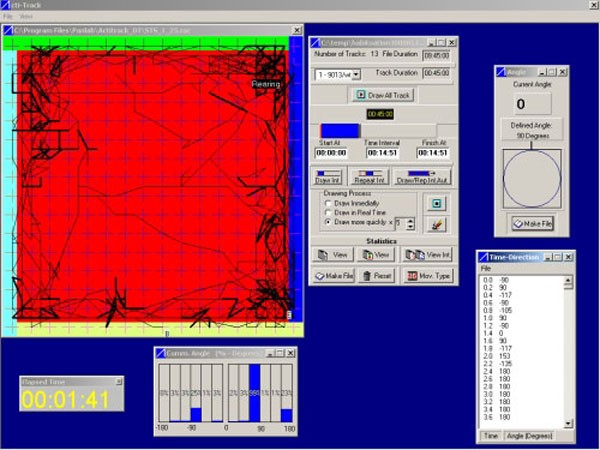This screenshot has height=450, width=600.
Task: Click the Start At time field
Action: click(331, 152)
